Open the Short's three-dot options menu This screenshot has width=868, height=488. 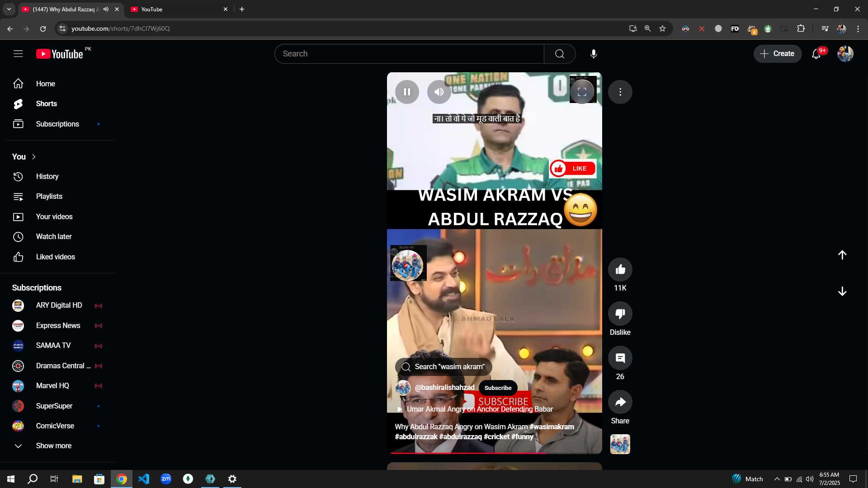coord(620,92)
